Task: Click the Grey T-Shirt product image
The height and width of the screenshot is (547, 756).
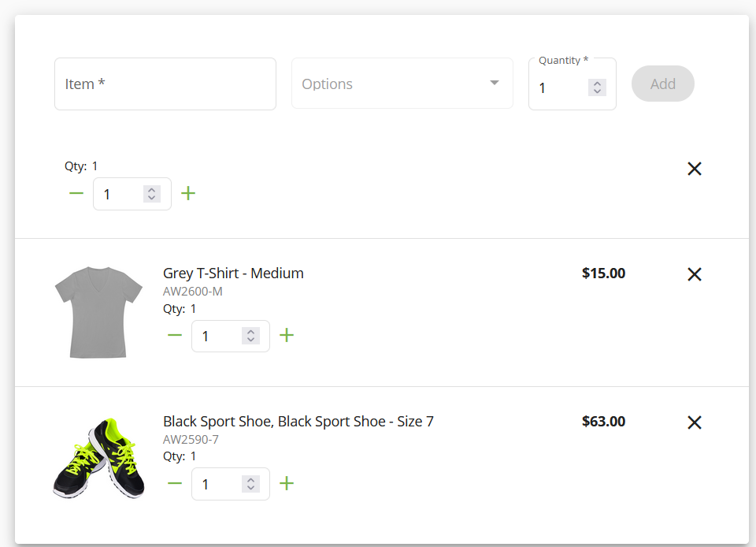Action: point(98,312)
